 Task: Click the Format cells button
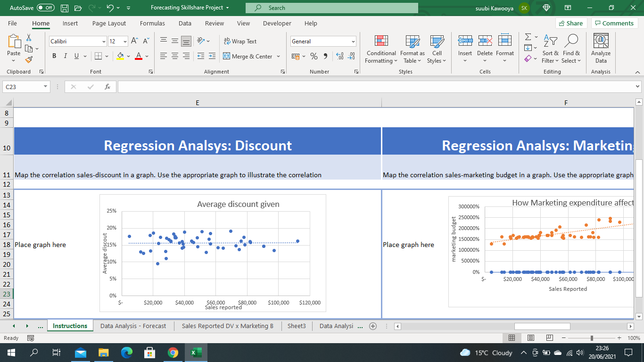pyautogui.click(x=505, y=49)
